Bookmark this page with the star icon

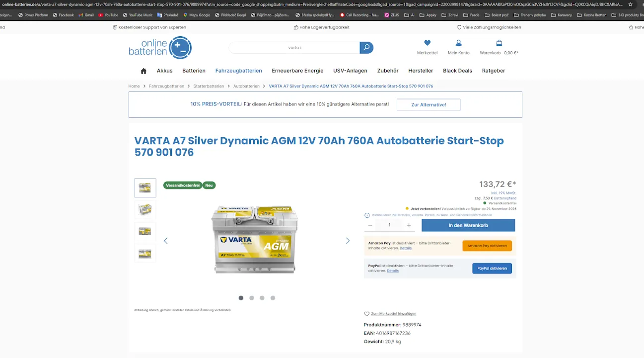[631, 4]
